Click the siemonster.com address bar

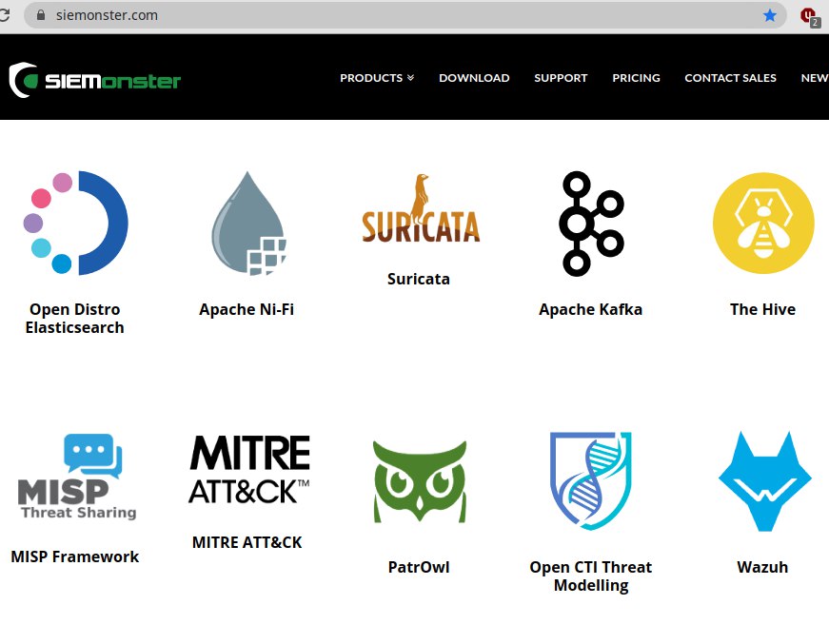pyautogui.click(x=405, y=15)
